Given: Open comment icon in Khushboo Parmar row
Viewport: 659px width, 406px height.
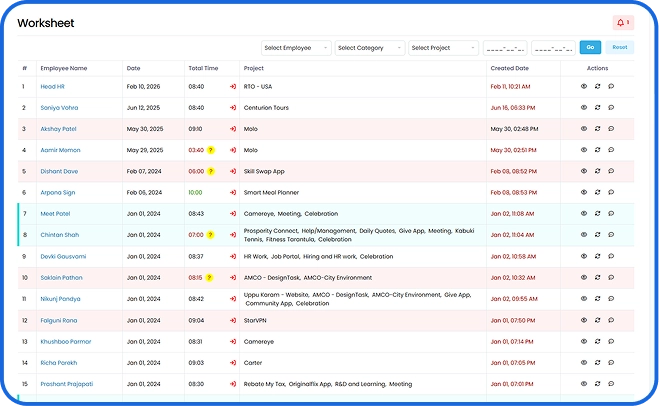Looking at the screenshot, I should point(611,341).
